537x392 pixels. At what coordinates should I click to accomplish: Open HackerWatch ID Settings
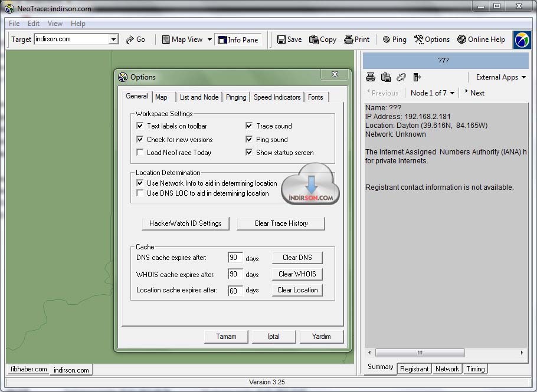(x=185, y=223)
